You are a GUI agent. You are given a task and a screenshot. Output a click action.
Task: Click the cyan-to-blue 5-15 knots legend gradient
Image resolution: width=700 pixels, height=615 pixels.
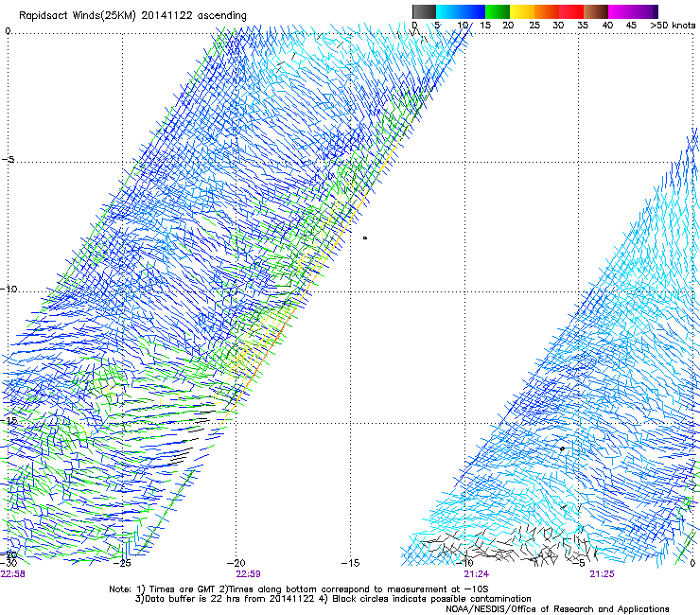pyautogui.click(x=461, y=11)
